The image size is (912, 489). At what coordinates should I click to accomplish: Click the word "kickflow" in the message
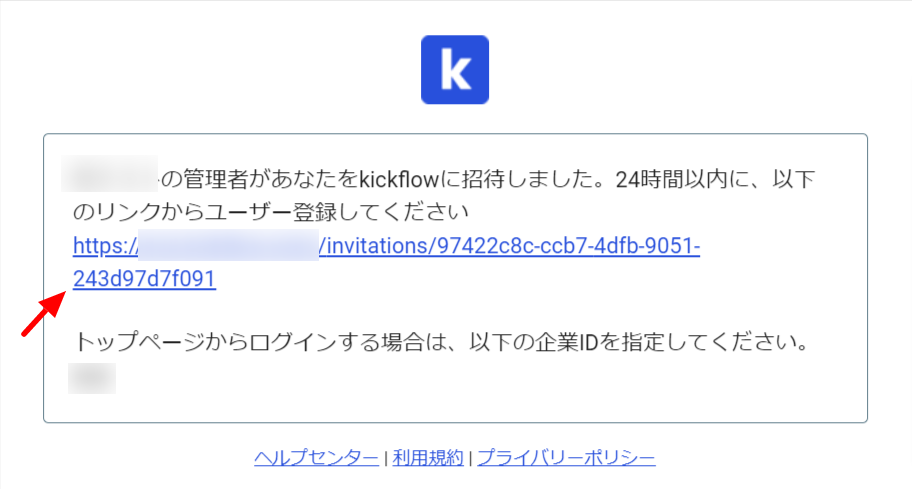(399, 179)
